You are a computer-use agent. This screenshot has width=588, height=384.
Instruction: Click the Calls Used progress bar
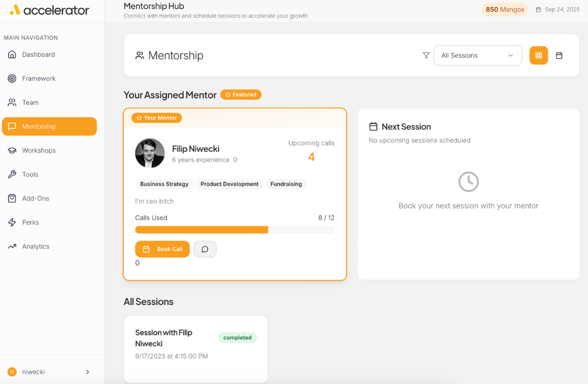point(234,229)
